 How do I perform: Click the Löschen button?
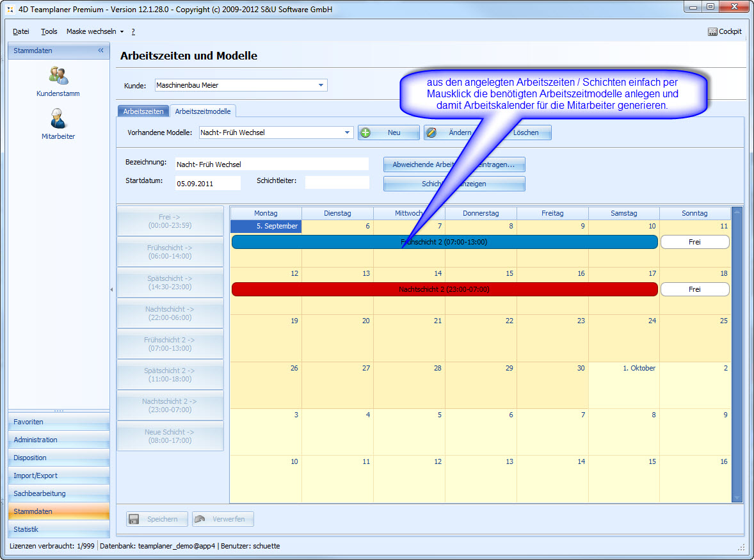pos(526,132)
